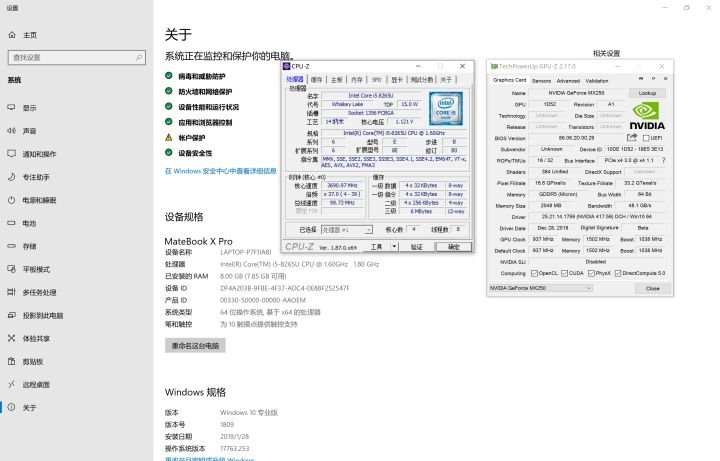Click the device name LAPTOP-P7FIIA8I text
This screenshot has height=461, width=720.
[x=246, y=252]
